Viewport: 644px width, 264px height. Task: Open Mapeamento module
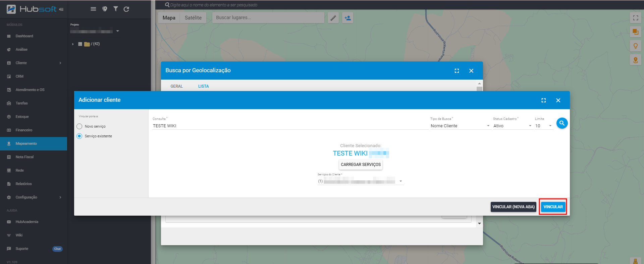(34, 143)
